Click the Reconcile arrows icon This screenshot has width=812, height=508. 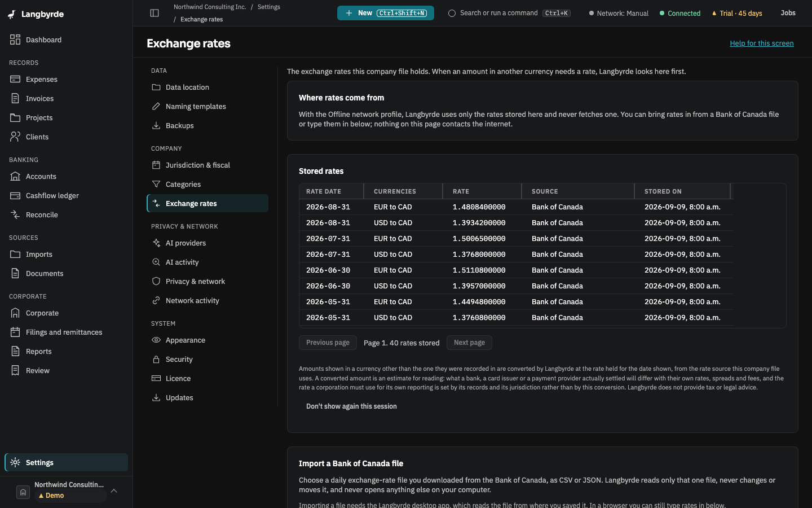(x=15, y=214)
